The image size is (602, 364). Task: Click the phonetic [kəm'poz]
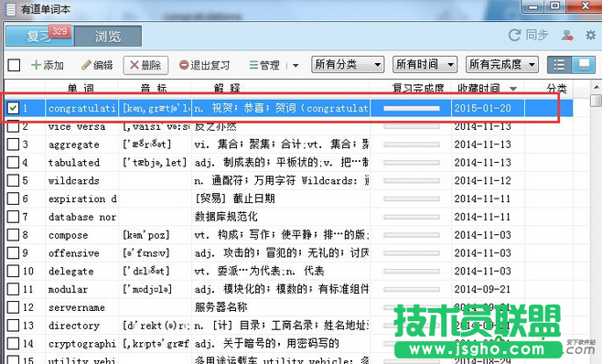click(145, 235)
